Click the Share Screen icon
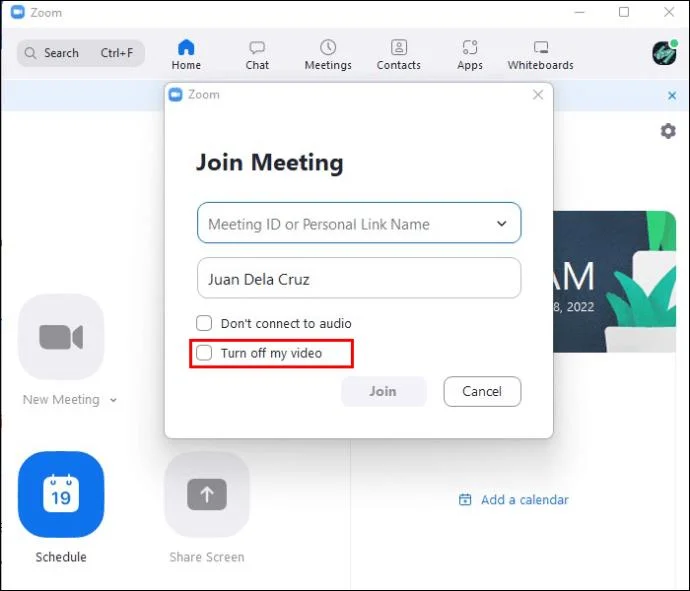 [x=207, y=494]
